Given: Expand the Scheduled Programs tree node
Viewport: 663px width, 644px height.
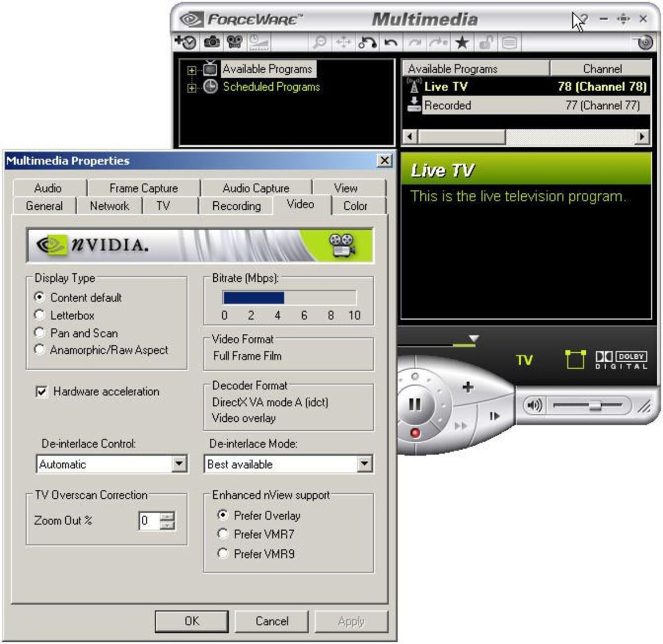Looking at the screenshot, I should pyautogui.click(x=192, y=88).
